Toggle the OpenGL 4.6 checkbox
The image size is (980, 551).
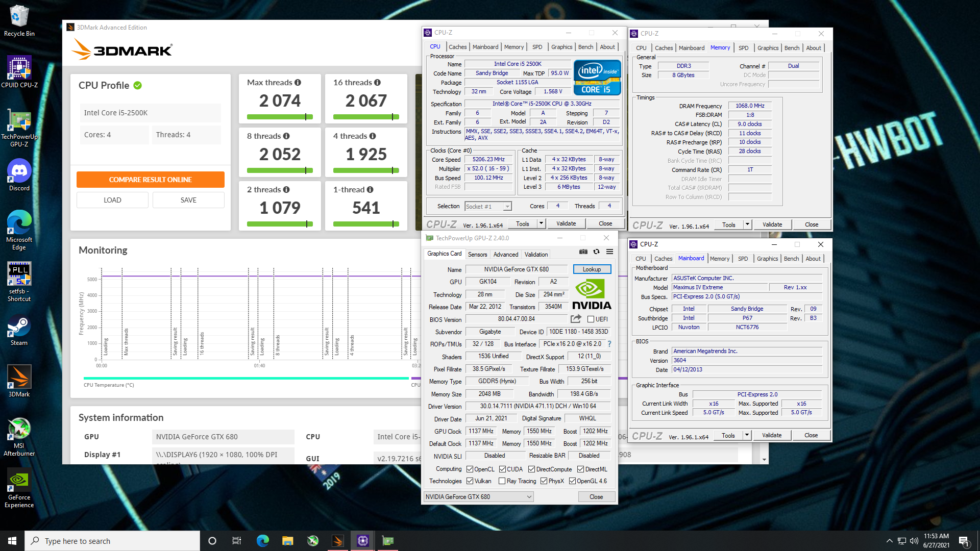(572, 481)
